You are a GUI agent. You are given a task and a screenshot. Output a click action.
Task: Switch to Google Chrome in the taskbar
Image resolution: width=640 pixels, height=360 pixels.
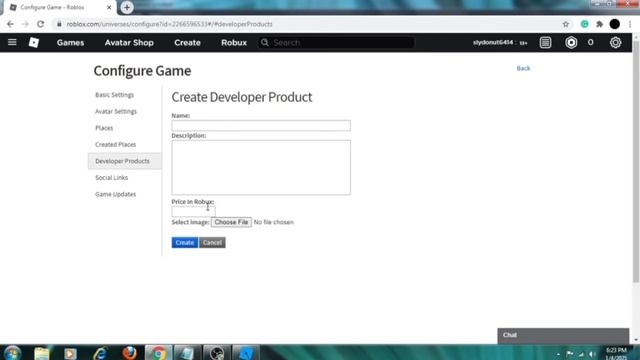click(x=158, y=353)
